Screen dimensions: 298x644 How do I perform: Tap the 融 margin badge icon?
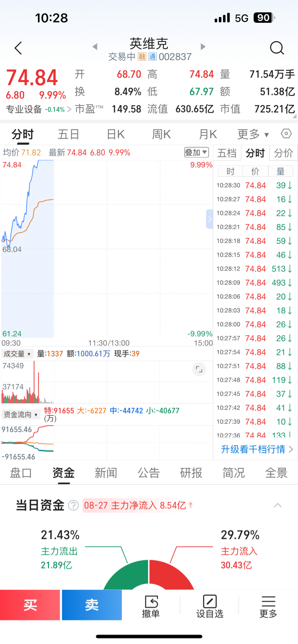(142, 57)
